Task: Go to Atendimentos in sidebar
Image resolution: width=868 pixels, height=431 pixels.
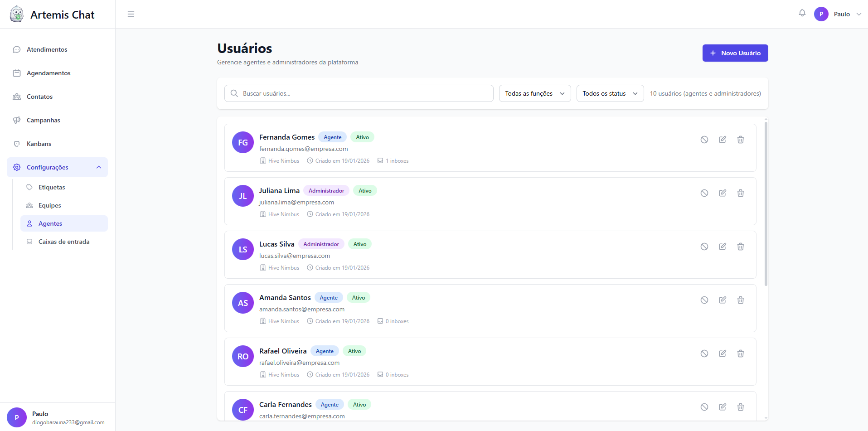Action: pos(47,49)
